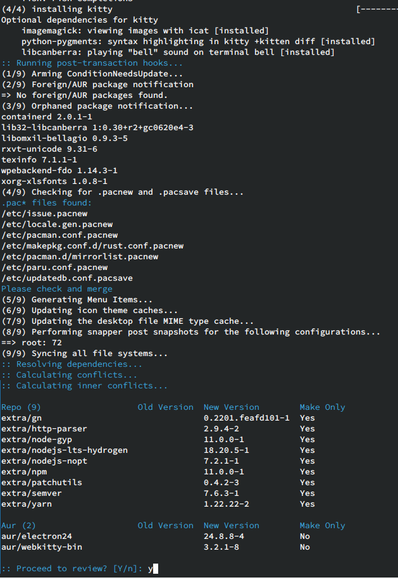Click the /etc/pacman.conf.pacnew path

[60, 235]
